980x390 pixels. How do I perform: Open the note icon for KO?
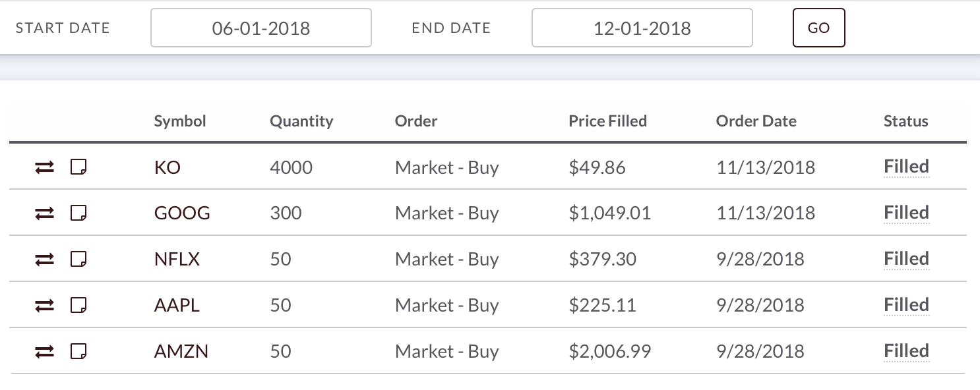(79, 167)
